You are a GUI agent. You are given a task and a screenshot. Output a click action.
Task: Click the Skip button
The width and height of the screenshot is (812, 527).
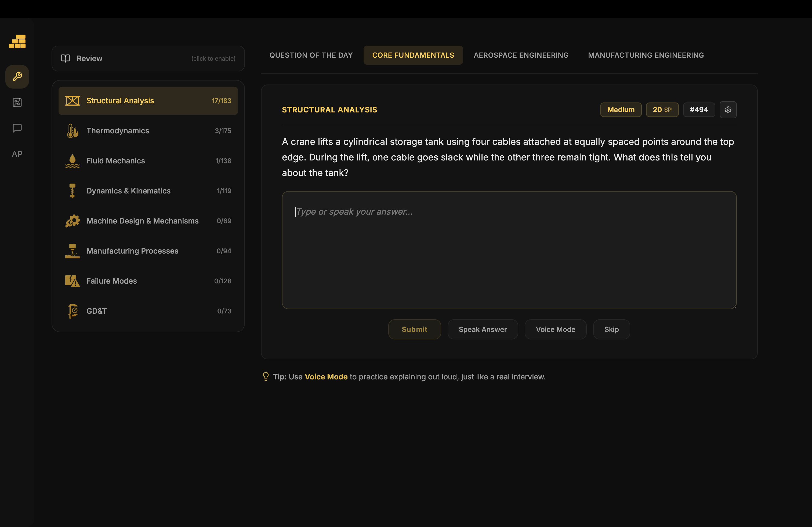(611, 329)
